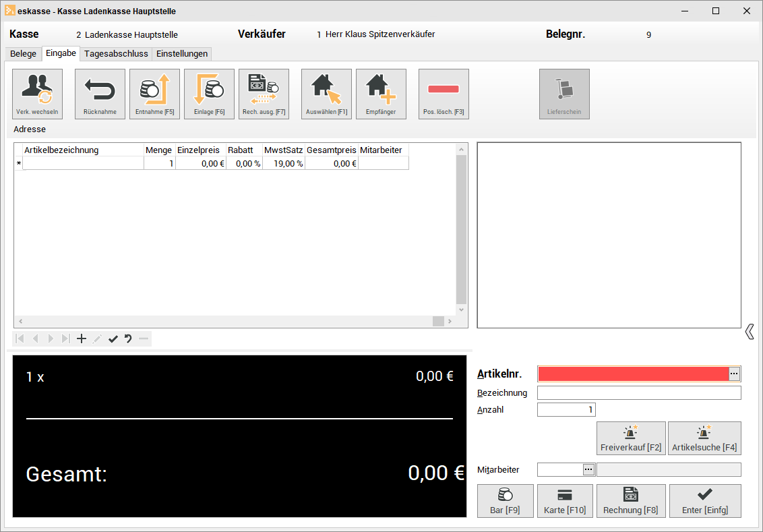The width and height of the screenshot is (763, 532).
Task: Open Artikelsuche [F4] article search
Action: click(704, 438)
